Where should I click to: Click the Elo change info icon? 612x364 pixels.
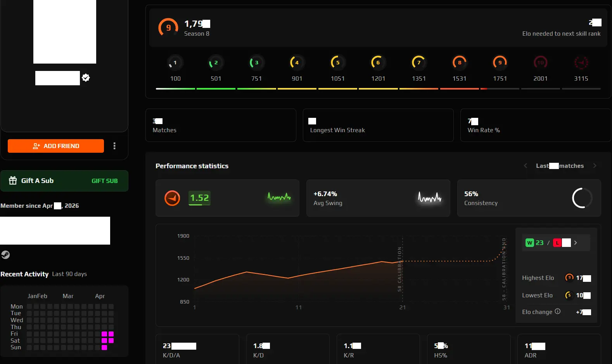tap(558, 311)
